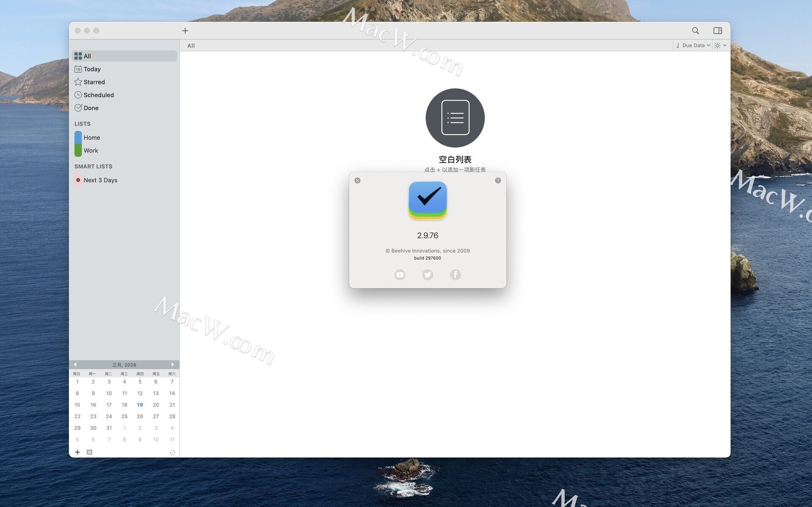Toggle the right sidebar panel icon
Viewport: 812px width, 507px height.
coord(718,30)
